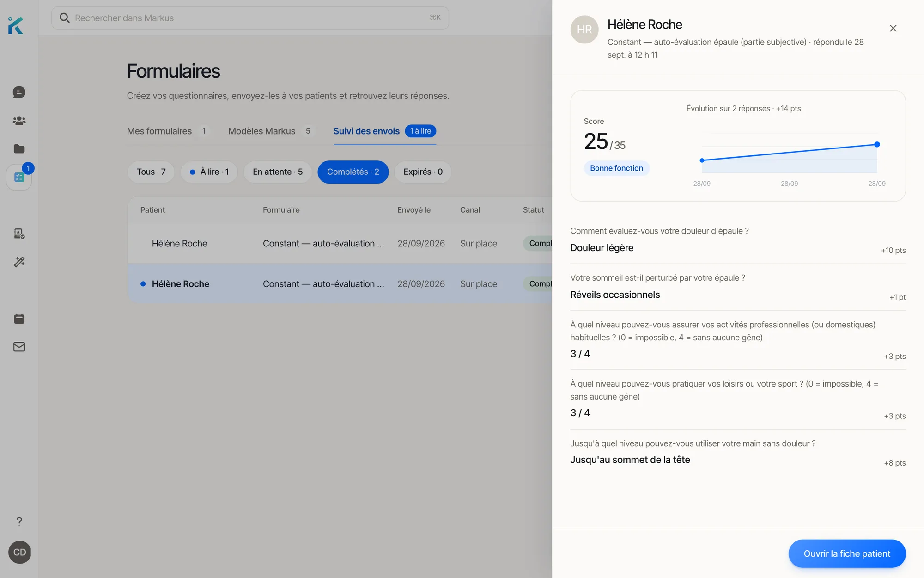This screenshot has width=924, height=578.
Task: Filter by En attente · 5
Action: click(278, 172)
